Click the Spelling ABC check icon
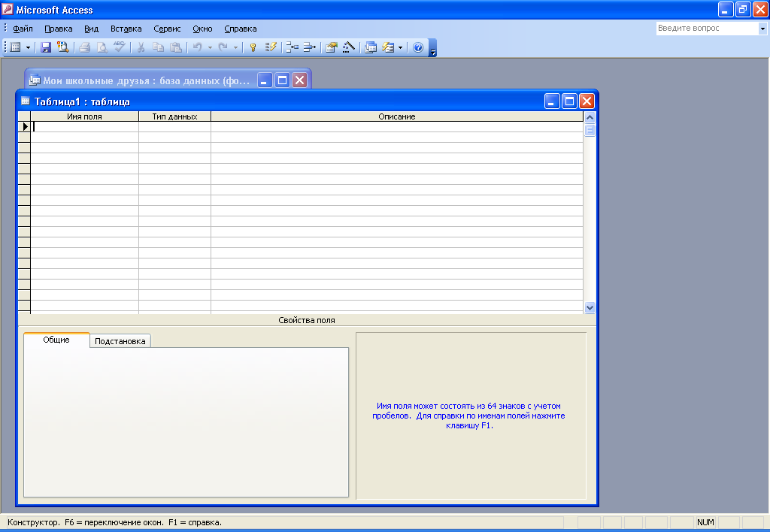 click(120, 47)
